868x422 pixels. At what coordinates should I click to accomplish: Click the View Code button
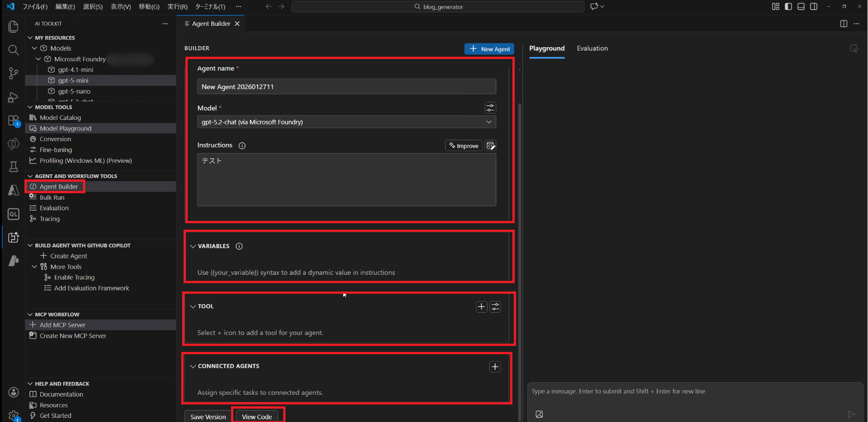click(256, 416)
